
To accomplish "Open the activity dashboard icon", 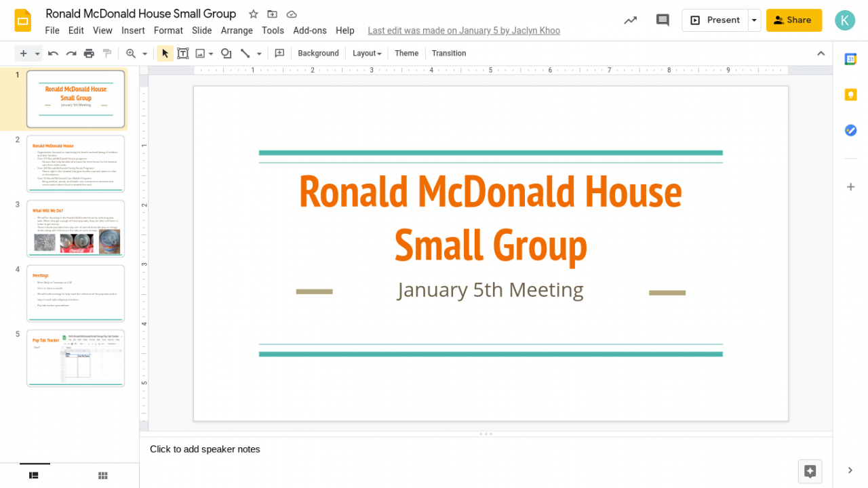I will [631, 20].
